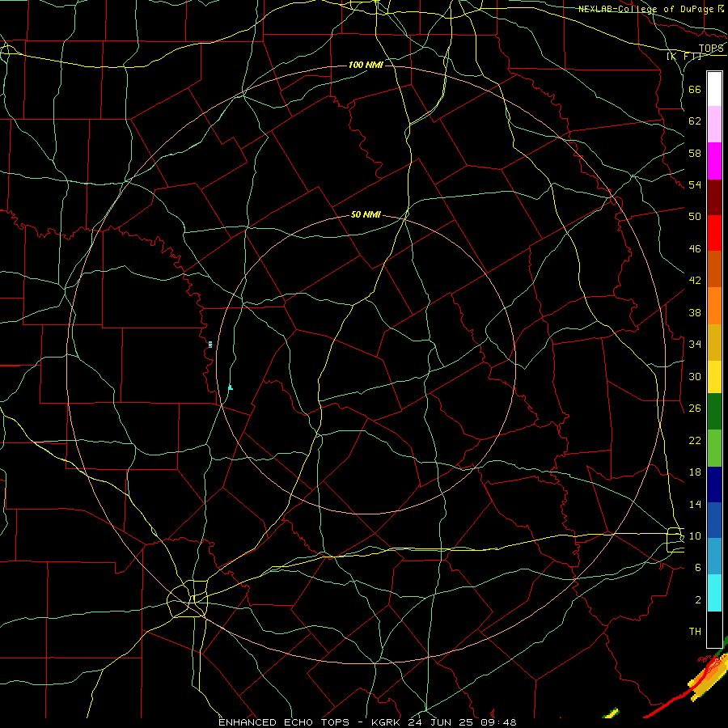
Task: Click the 'TOPS' legend title
Action: click(711, 49)
